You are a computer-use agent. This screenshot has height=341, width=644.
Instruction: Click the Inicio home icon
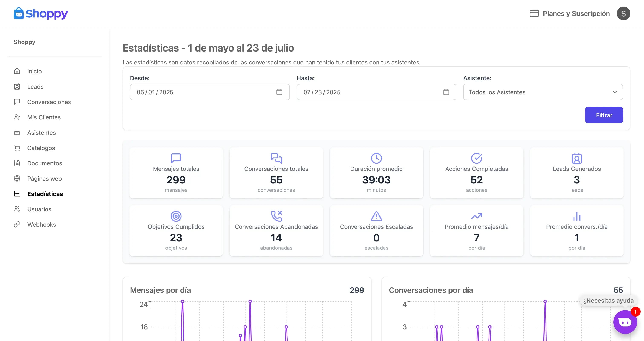(x=17, y=71)
